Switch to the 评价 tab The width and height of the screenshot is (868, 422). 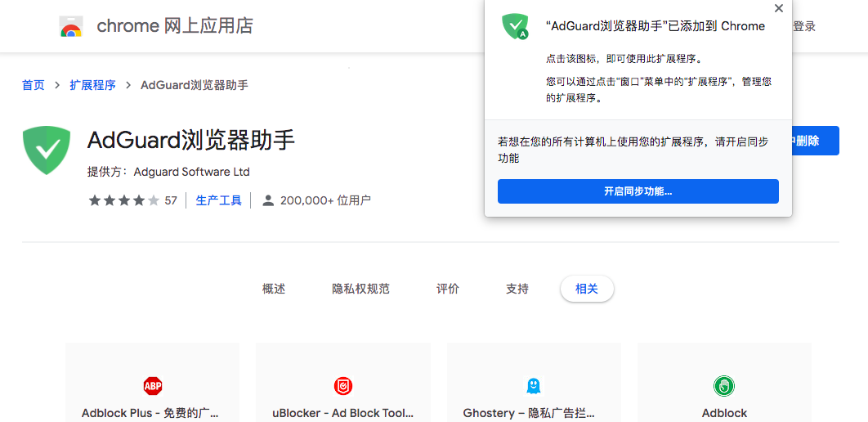point(447,289)
